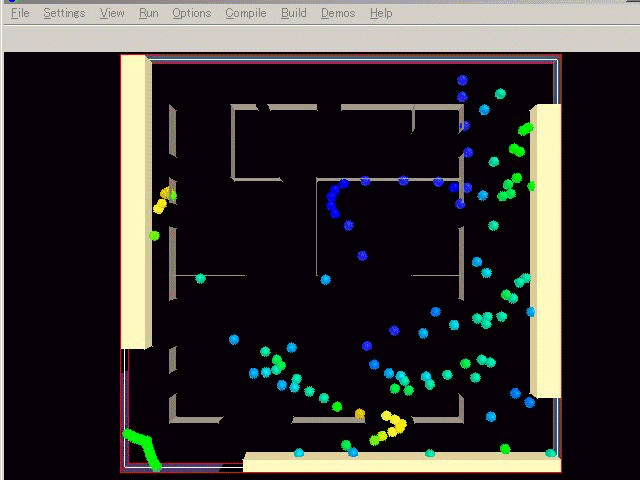Image resolution: width=640 pixels, height=480 pixels.
Task: Select the Compile menu
Action: click(245, 13)
